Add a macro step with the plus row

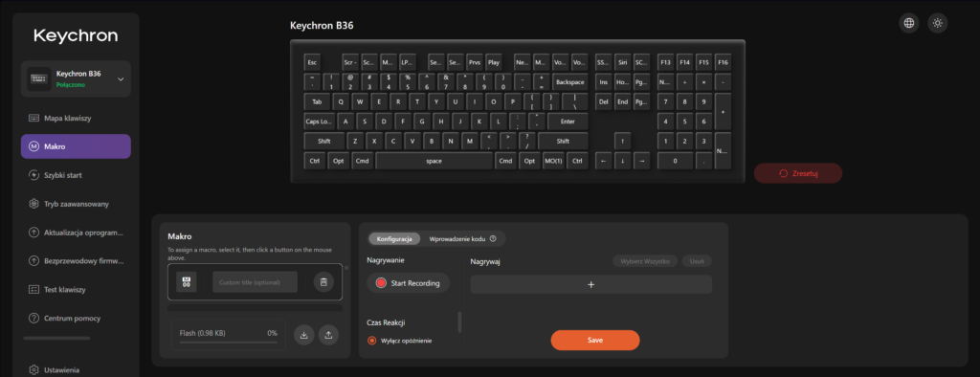tap(590, 284)
